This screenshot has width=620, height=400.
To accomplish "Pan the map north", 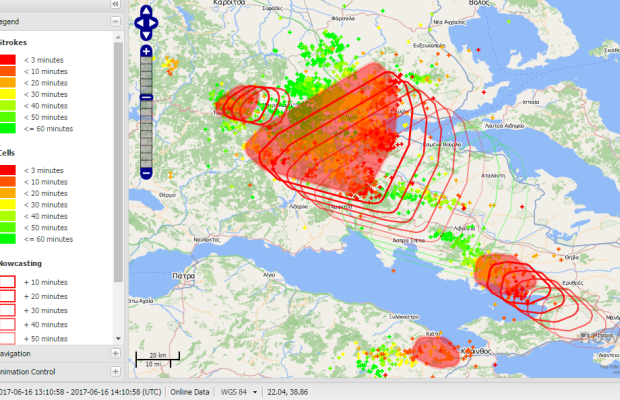I will click(x=146, y=10).
